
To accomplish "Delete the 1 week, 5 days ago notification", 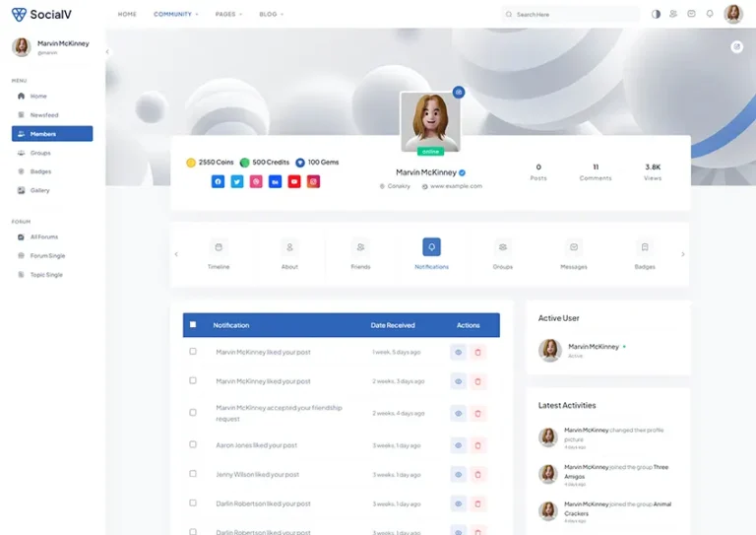I will (x=477, y=352).
